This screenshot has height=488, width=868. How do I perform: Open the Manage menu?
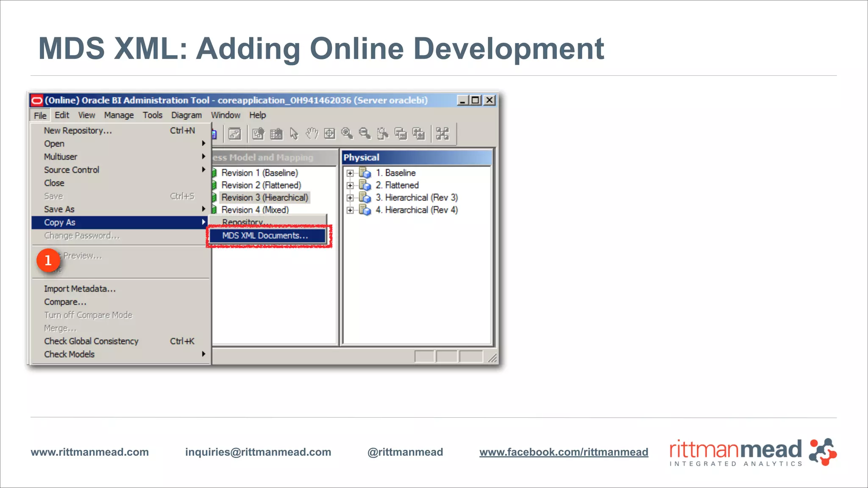point(119,115)
